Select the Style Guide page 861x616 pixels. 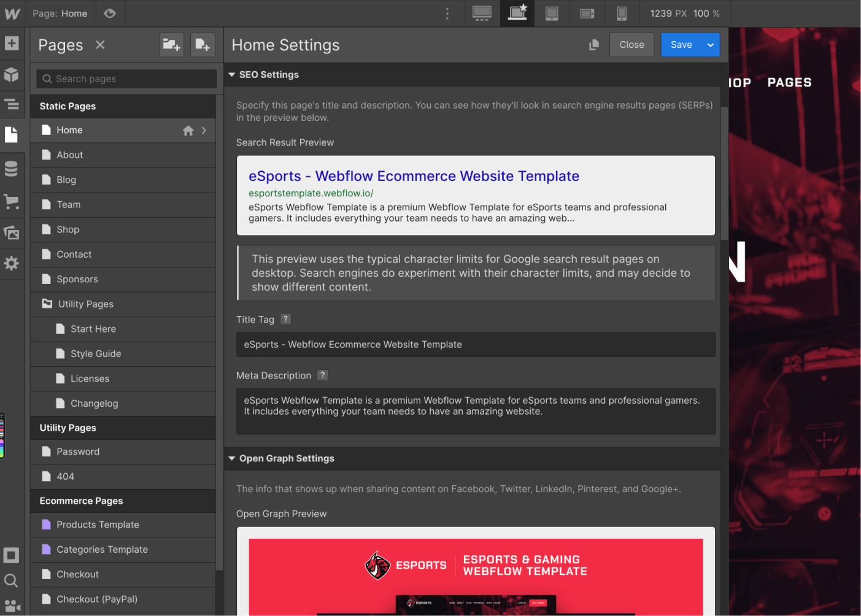[123, 354]
